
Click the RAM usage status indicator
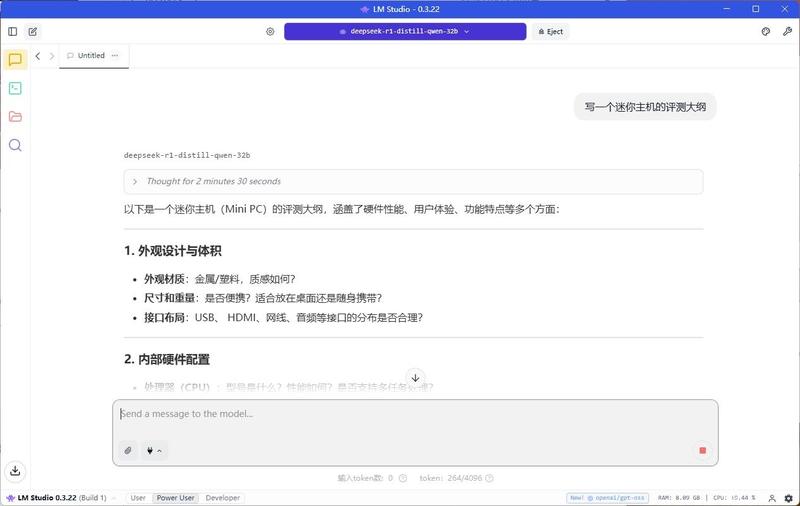coord(679,498)
